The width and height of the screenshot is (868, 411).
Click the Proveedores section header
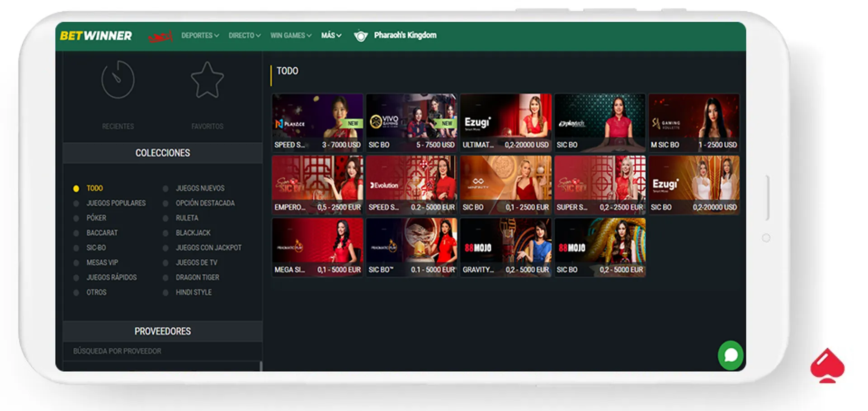point(163,332)
